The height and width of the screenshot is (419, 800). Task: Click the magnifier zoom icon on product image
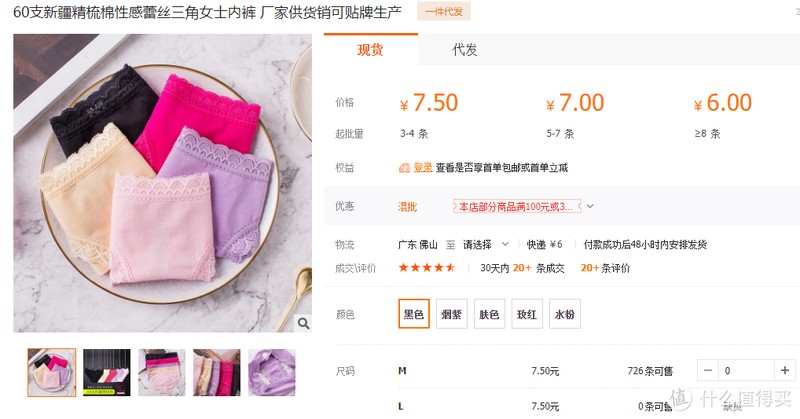(x=303, y=323)
